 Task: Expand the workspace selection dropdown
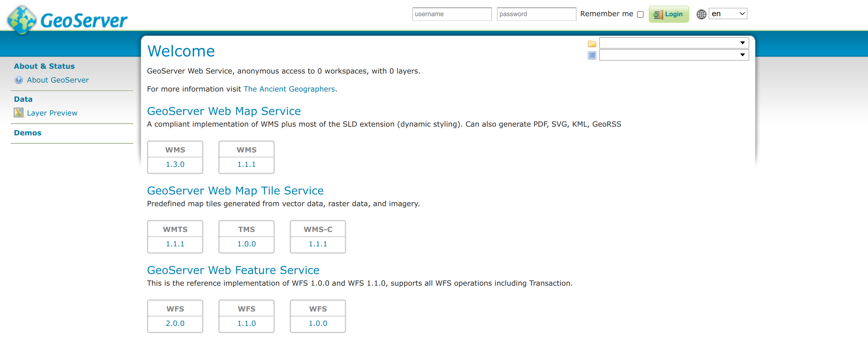click(x=674, y=43)
